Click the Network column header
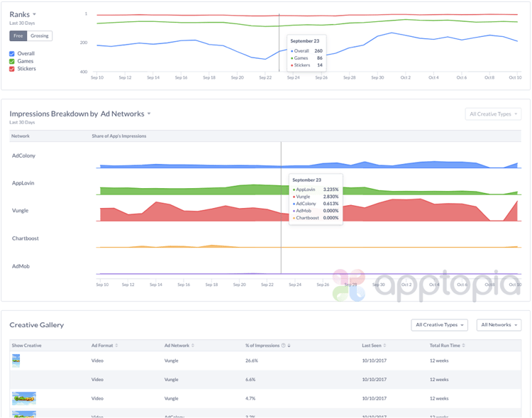Screen dimensions: 532x418 point(21,136)
